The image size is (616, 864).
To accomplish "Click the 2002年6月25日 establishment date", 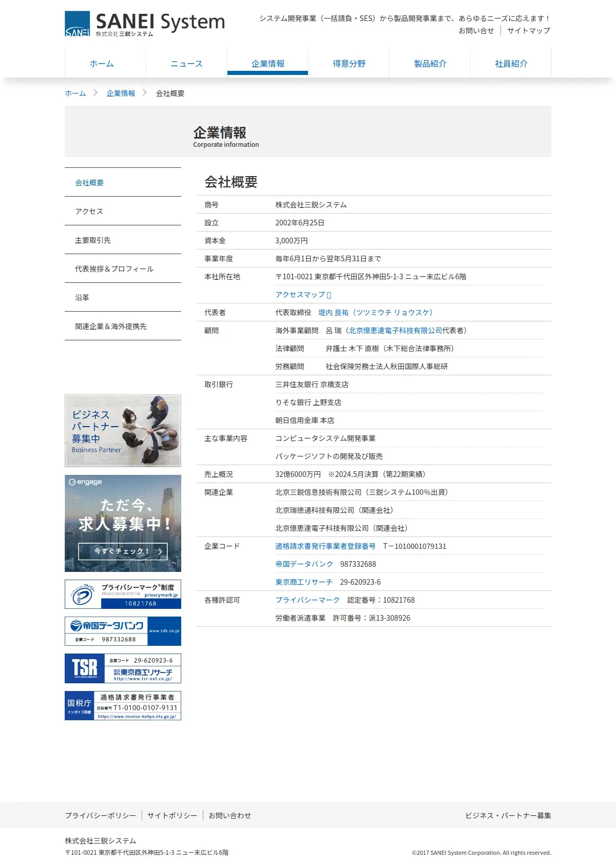I will 300,223.
